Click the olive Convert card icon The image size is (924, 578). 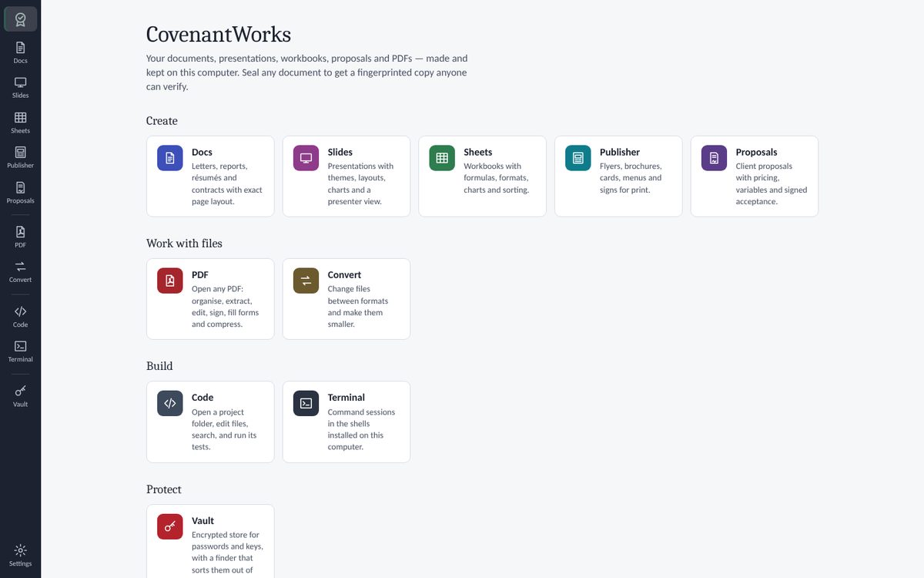[306, 281]
